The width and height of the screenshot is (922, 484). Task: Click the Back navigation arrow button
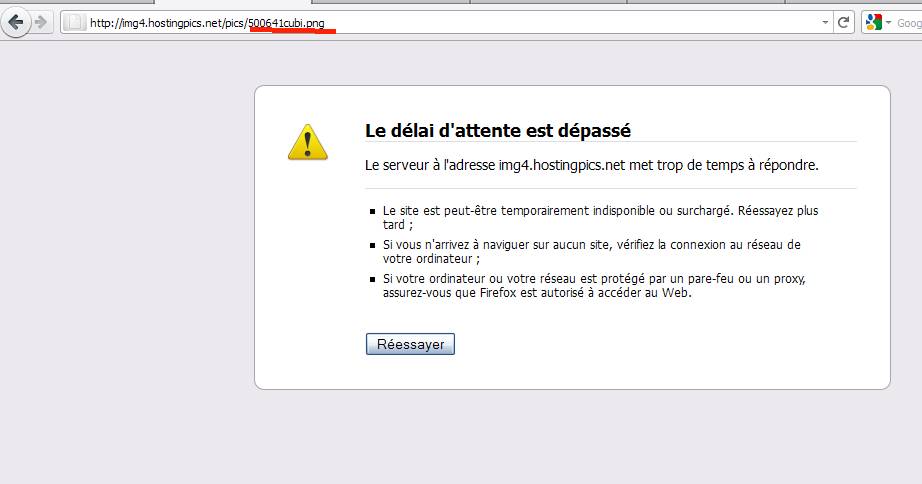click(15, 22)
